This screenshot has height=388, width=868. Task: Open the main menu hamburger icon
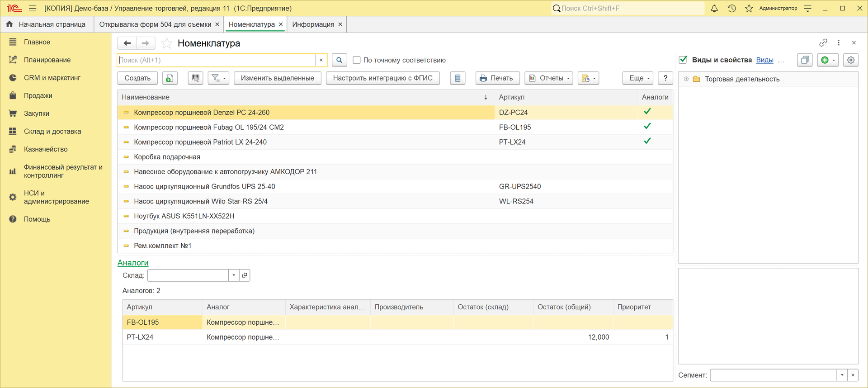click(33, 8)
